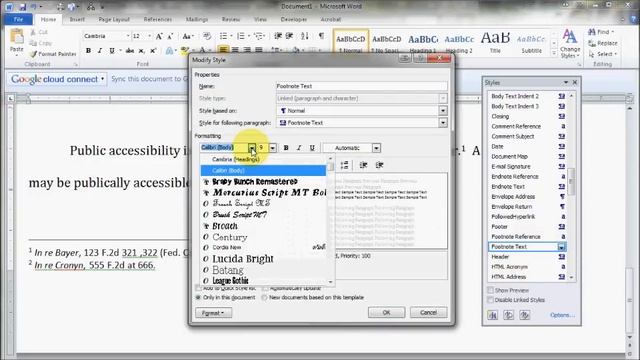Open the font size dropdown in the dialog
Viewport: 640px width, 360px height.
point(273,148)
